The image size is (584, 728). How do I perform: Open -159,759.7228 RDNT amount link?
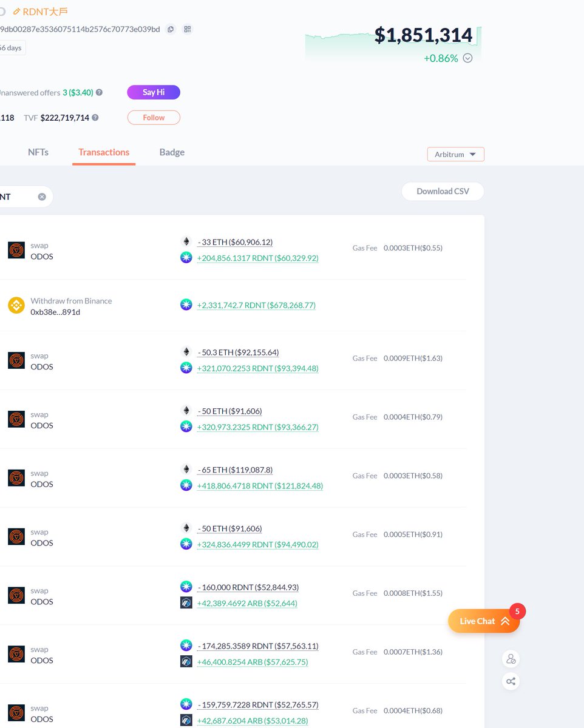coord(258,705)
